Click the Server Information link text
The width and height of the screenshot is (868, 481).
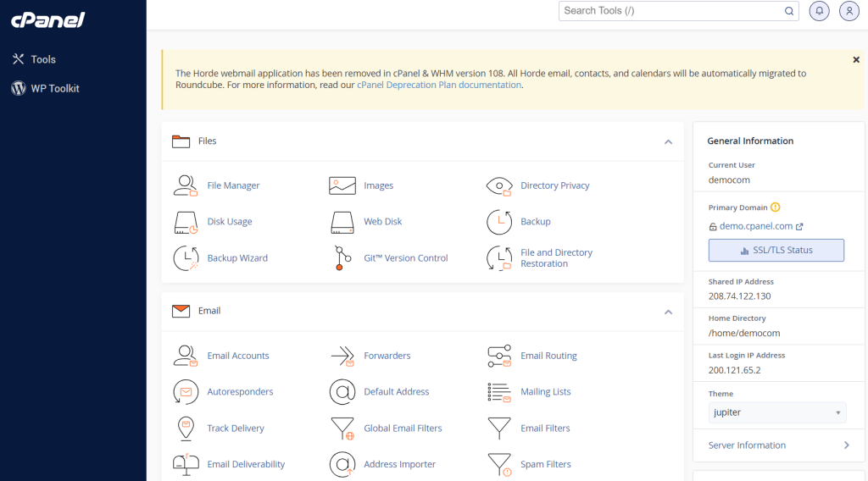point(747,445)
